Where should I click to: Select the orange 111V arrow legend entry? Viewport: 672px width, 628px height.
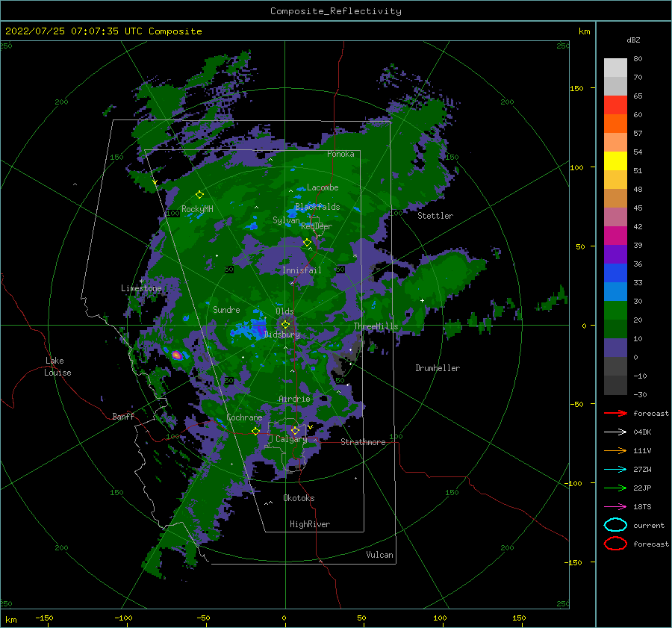(x=615, y=450)
